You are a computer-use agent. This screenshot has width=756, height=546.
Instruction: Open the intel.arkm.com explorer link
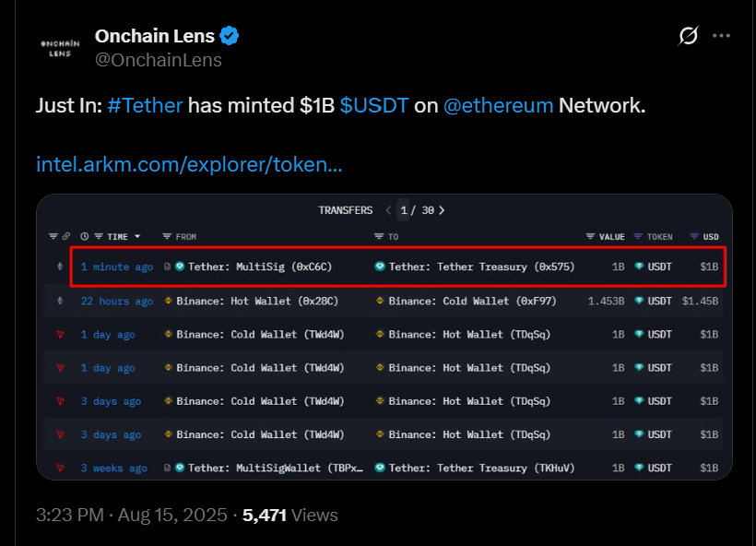tap(189, 164)
